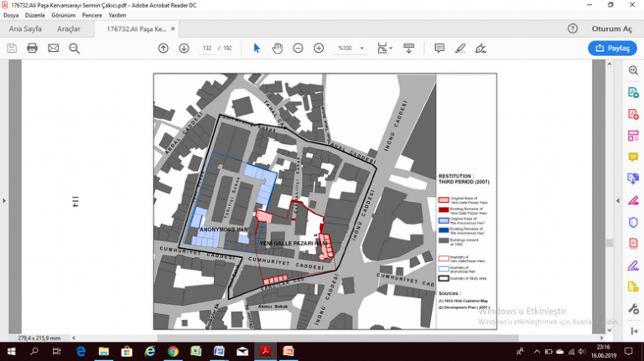Viewport: 644px width, 361px height.
Task: Click the zoom out minus icon
Action: [x=298, y=48]
